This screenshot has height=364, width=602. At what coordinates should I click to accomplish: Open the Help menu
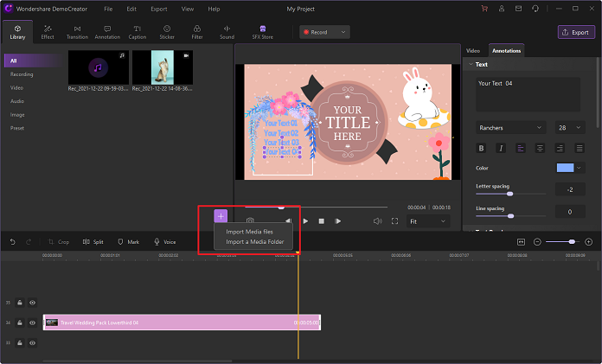pyautogui.click(x=214, y=9)
